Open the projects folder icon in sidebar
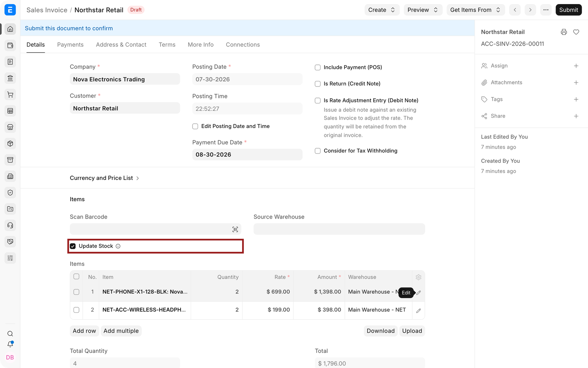 pos(10,209)
